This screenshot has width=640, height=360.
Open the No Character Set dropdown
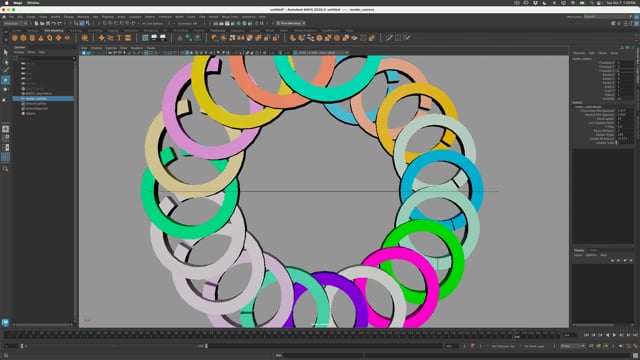pyautogui.click(x=503, y=346)
